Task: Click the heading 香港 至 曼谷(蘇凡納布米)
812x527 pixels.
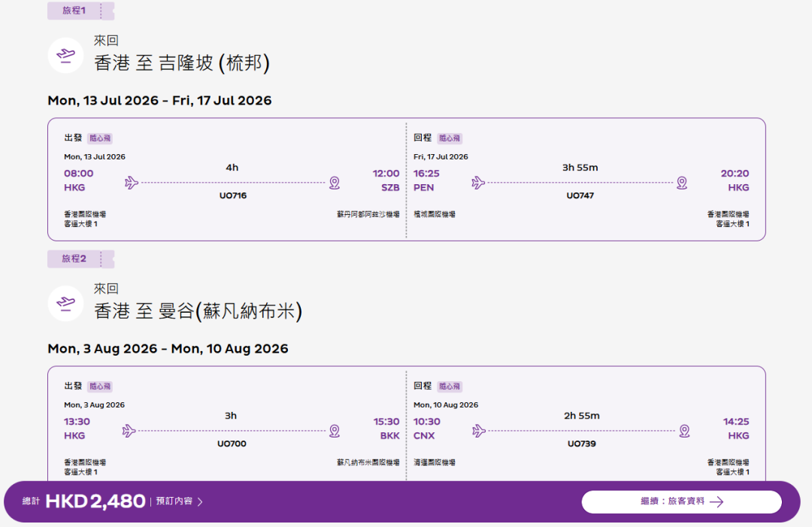Action: (198, 311)
